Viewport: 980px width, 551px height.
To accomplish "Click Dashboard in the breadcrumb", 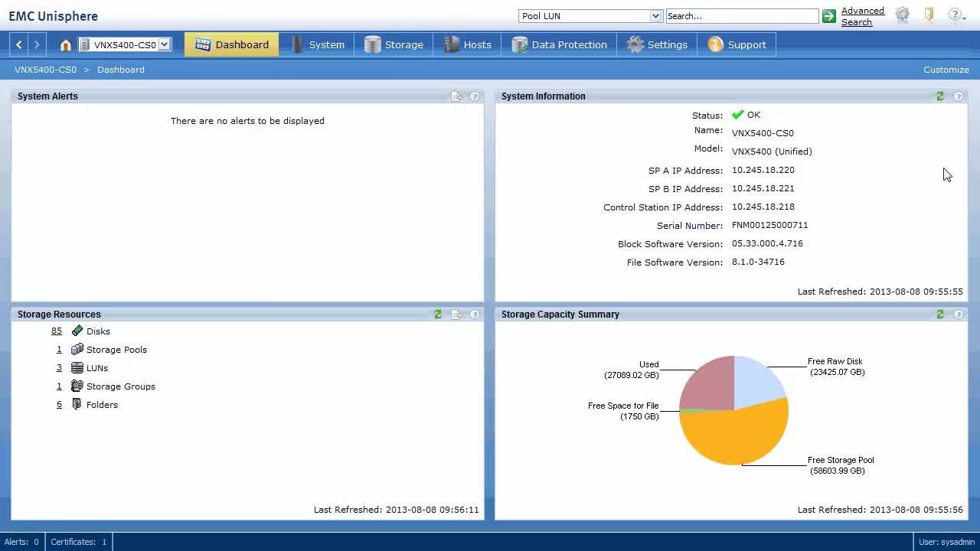I will click(x=121, y=70).
